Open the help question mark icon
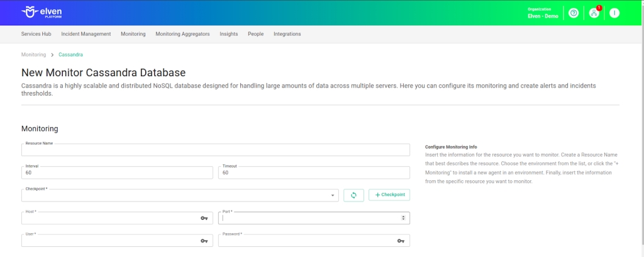 pyautogui.click(x=573, y=13)
